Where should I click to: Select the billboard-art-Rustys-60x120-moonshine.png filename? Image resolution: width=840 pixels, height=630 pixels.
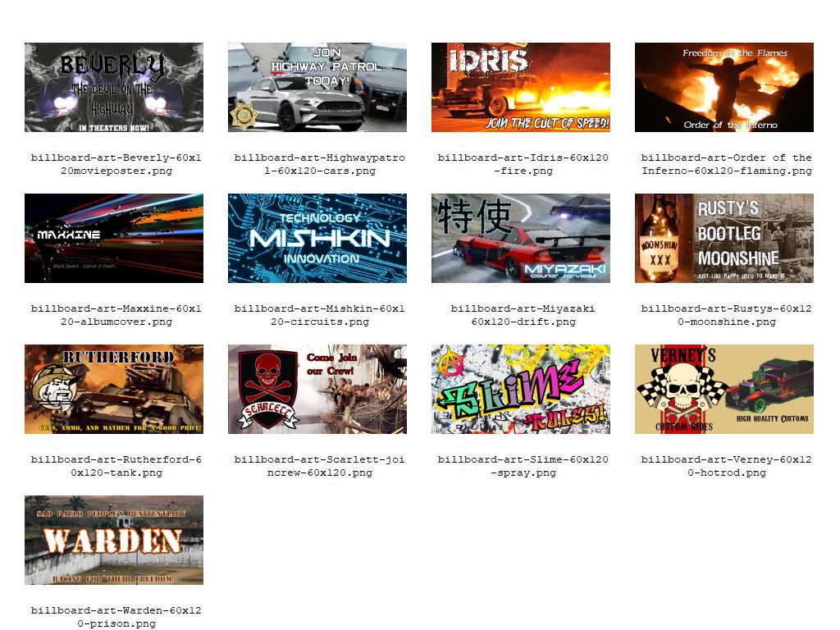coord(726,315)
